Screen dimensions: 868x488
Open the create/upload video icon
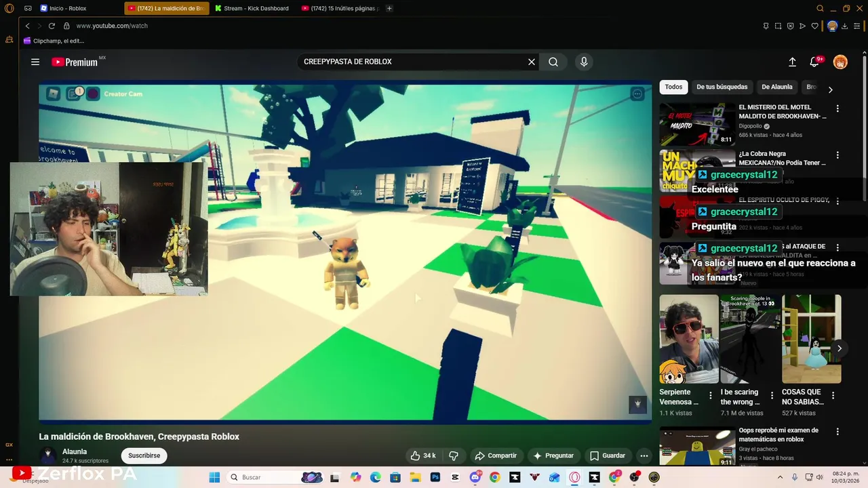[x=792, y=62]
